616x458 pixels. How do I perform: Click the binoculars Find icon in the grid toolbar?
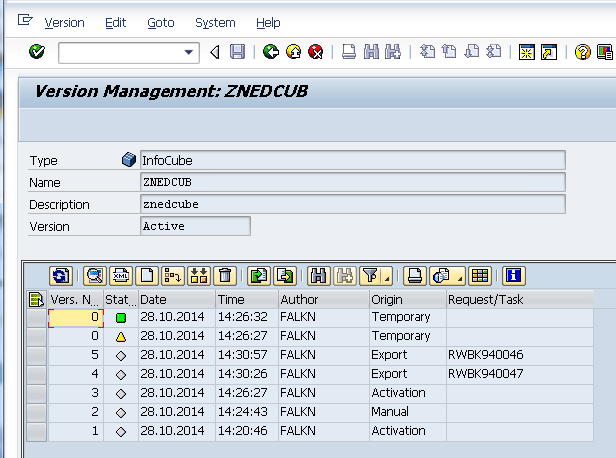coord(319,275)
